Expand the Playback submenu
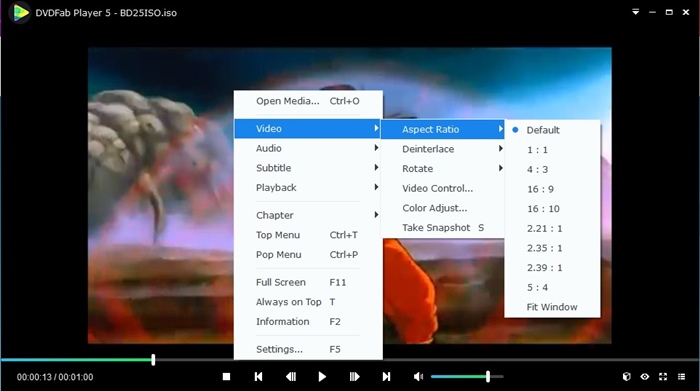Screen dimensions: 700x391 click(308, 187)
